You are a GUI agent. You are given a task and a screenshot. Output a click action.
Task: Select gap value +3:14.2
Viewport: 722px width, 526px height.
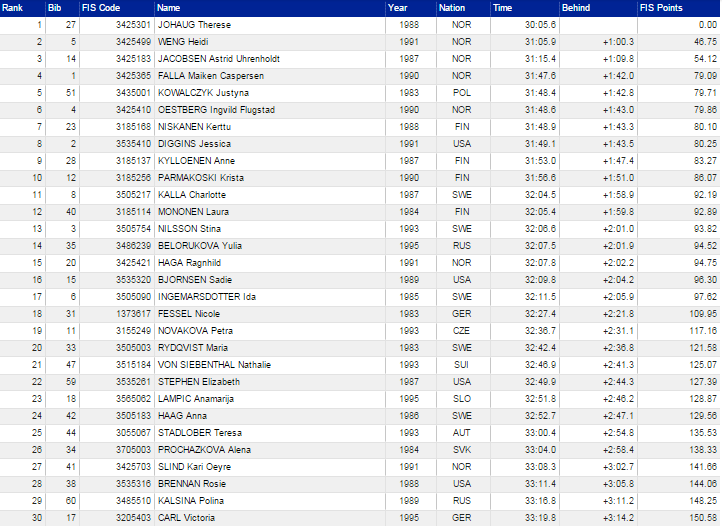coord(618,519)
